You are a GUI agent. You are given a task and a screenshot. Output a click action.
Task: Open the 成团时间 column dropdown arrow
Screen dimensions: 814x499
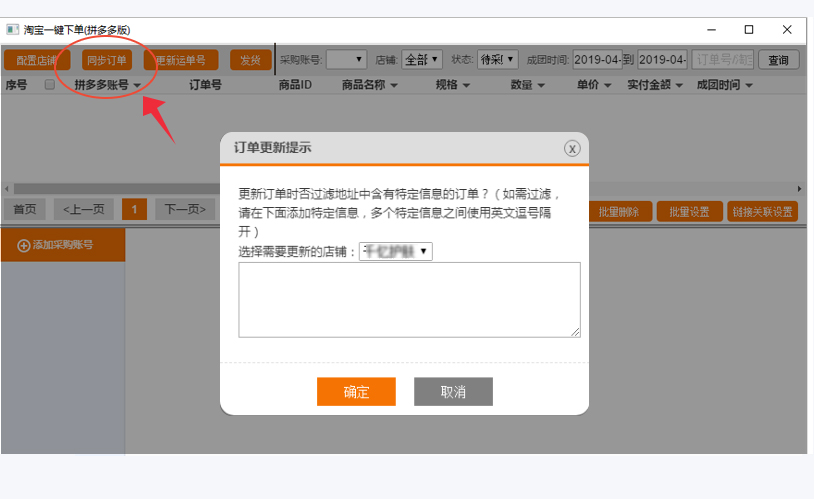click(749, 85)
